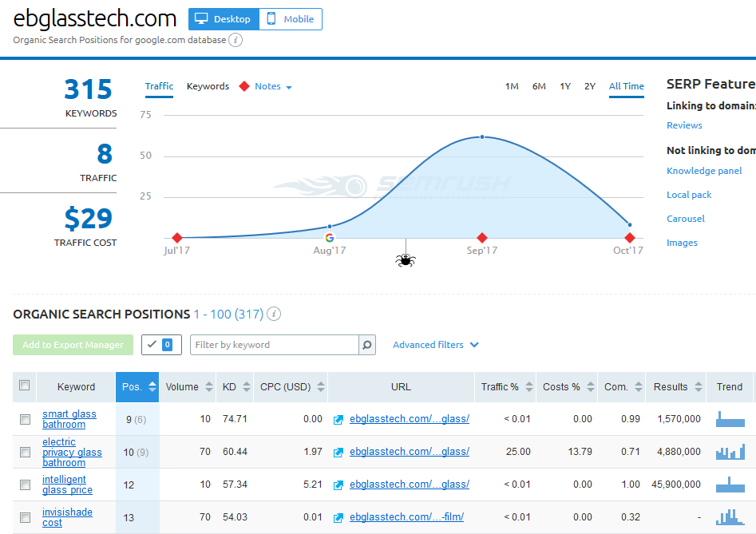This screenshot has height=534, width=756.
Task: Click the Oct'17 data point on the traffic chart
Action: pos(630,224)
